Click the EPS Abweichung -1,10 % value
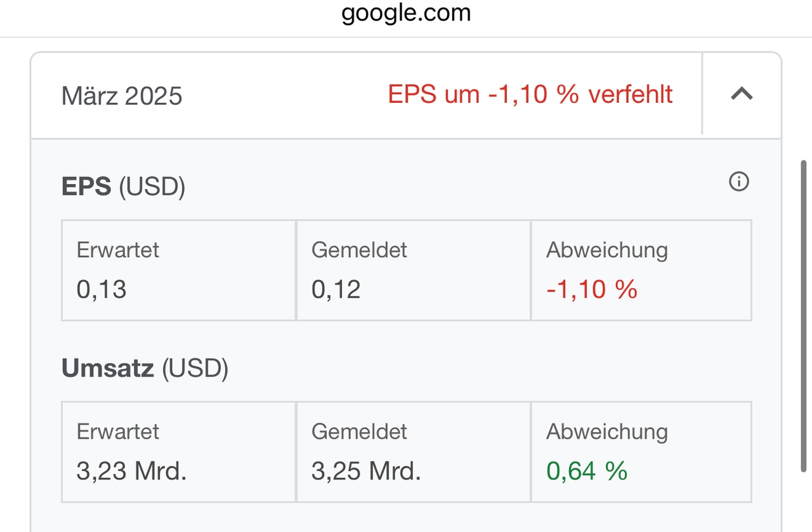Screen dimensions: 812x532 [x=592, y=289]
